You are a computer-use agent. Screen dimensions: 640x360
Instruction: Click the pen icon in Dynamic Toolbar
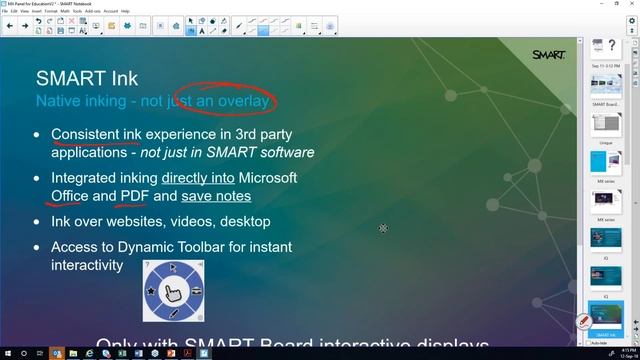click(173, 313)
